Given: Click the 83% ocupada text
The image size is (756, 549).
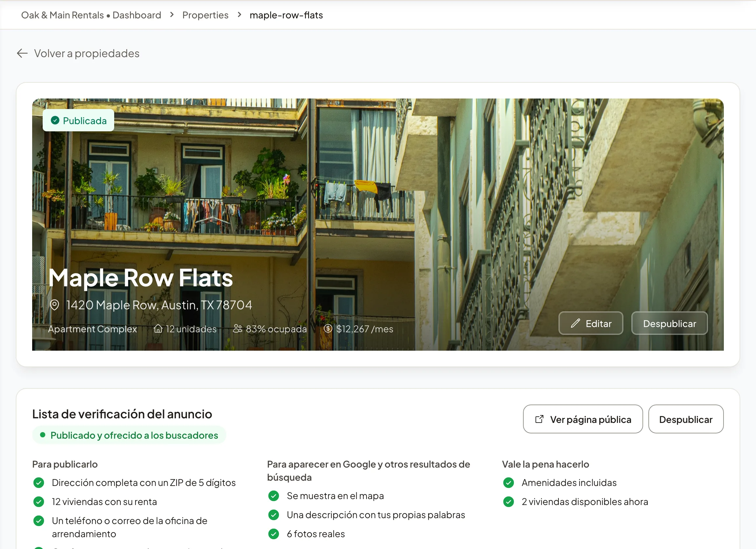Looking at the screenshot, I should click(276, 329).
